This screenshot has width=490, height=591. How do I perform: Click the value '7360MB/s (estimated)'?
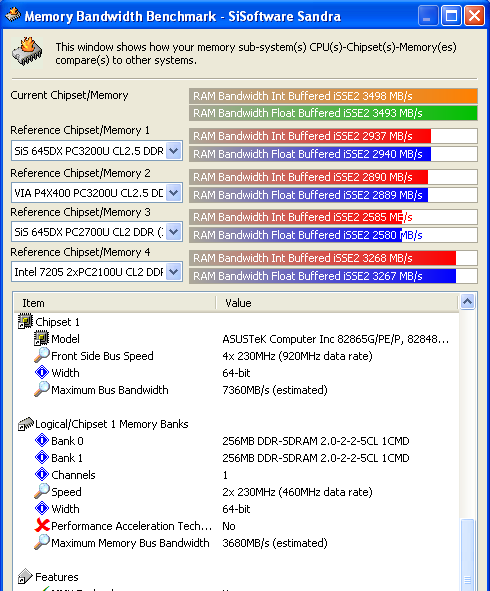275,390
